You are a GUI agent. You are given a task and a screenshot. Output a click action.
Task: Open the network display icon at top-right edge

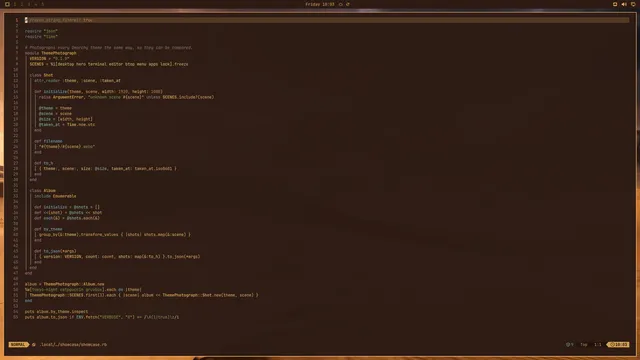click(x=633, y=4)
